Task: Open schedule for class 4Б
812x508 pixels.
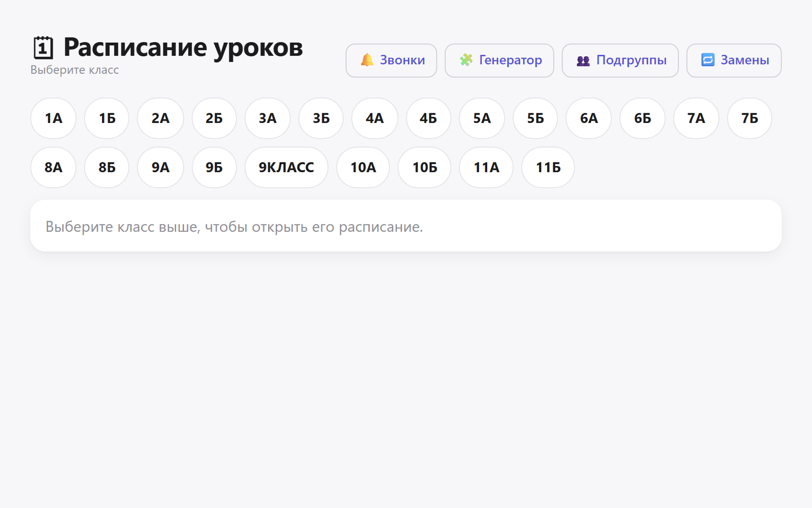Action: click(428, 118)
